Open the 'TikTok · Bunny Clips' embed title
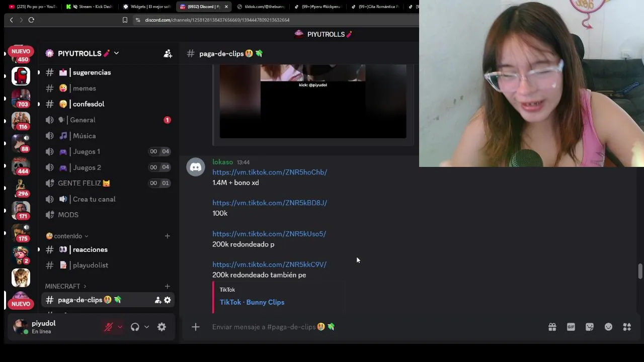 pyautogui.click(x=252, y=302)
